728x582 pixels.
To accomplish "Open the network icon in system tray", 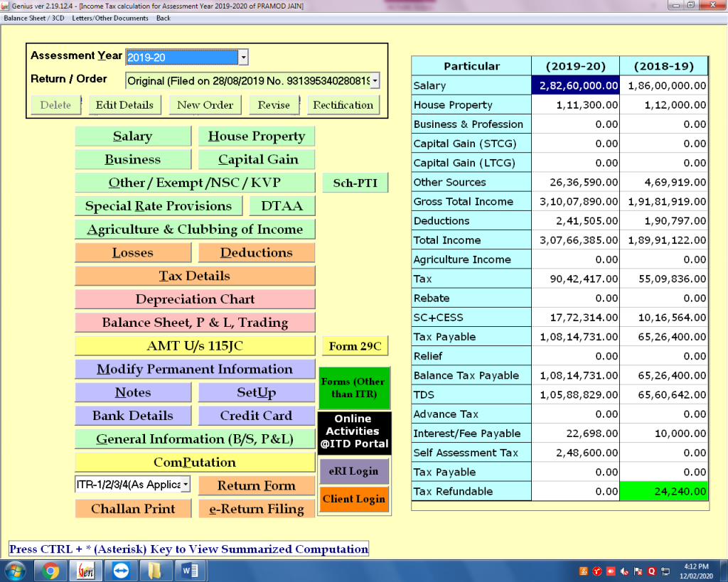I will (665, 573).
